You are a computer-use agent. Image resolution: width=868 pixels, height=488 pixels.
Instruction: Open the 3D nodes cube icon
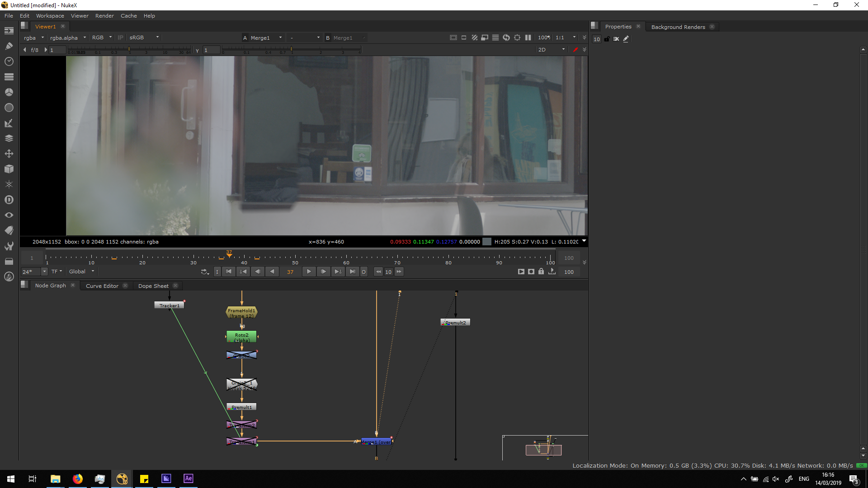pyautogui.click(x=9, y=169)
